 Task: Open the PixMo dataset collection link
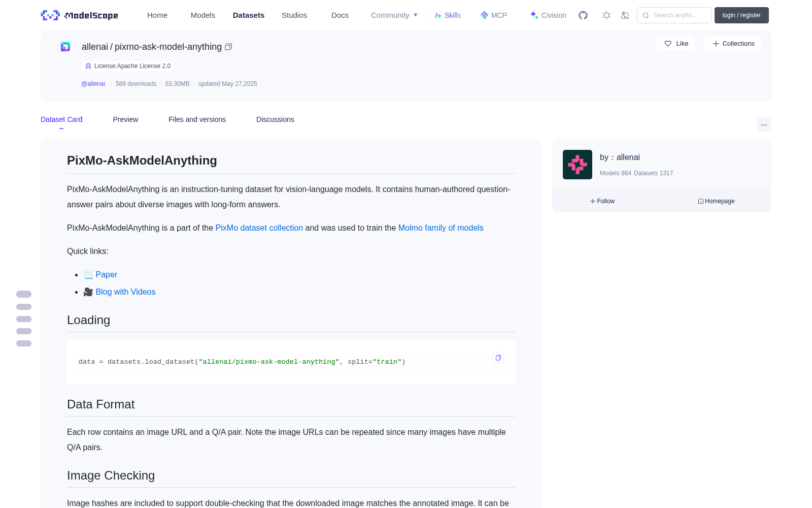tap(259, 228)
